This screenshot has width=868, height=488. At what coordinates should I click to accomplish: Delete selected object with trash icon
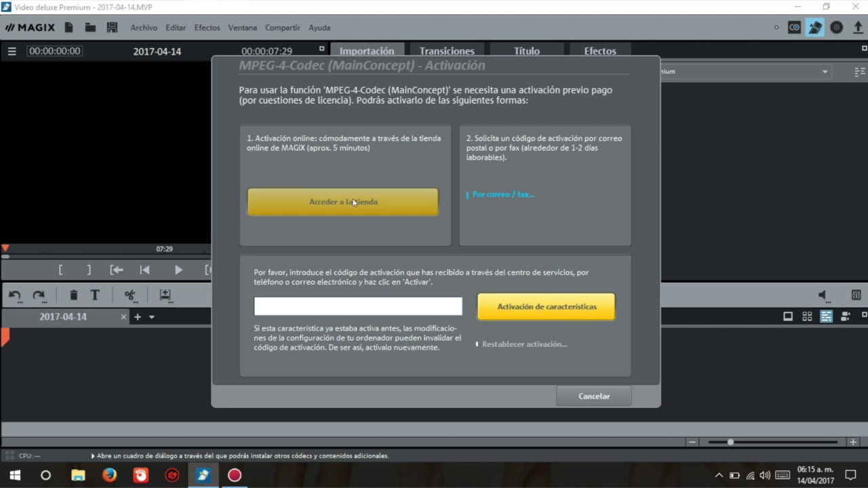coord(73,296)
